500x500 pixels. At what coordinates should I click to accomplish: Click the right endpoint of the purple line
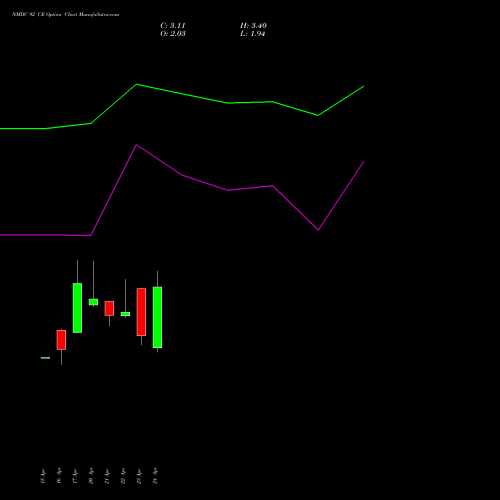[x=364, y=162]
